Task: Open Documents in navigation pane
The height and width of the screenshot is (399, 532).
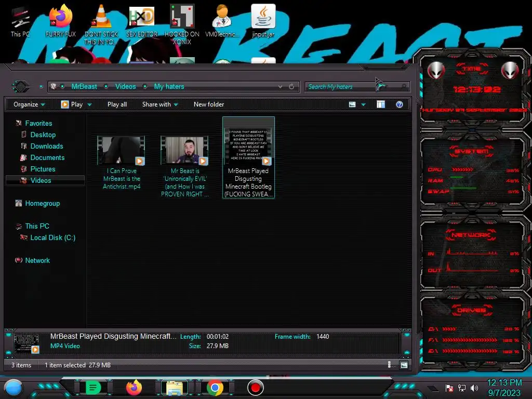Action: (47, 157)
